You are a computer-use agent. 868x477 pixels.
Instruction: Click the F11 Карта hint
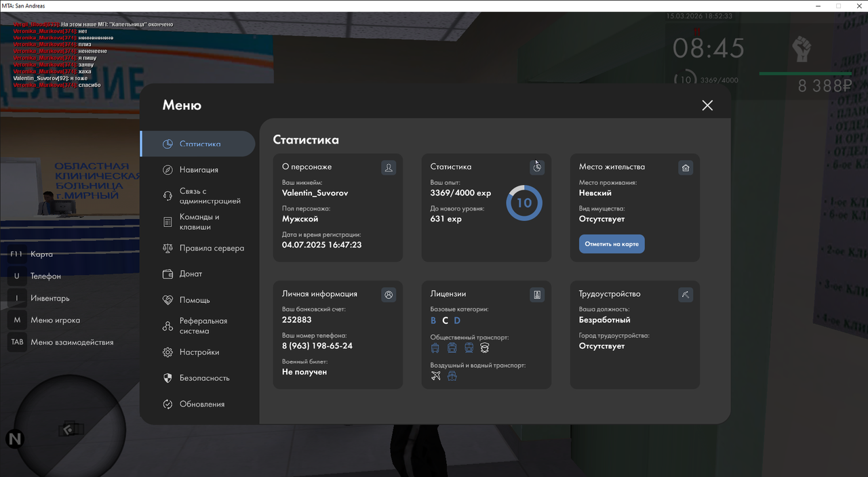[31, 254]
